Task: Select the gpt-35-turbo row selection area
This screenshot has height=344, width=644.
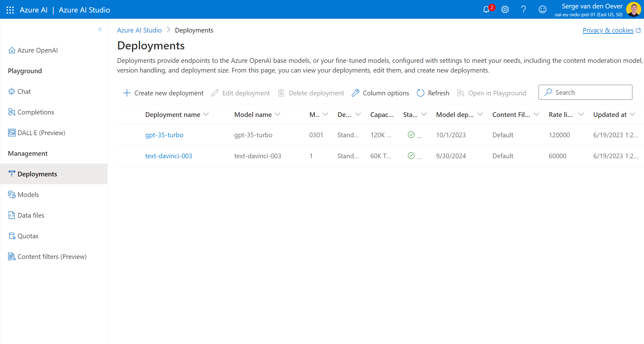Action: 131,135
